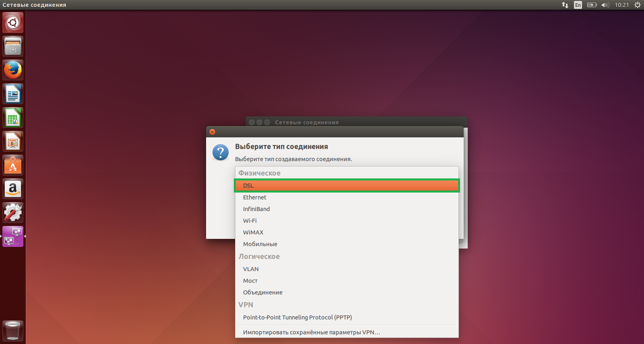
Task: Open Ubuntu Software Center icon
Action: tap(13, 165)
